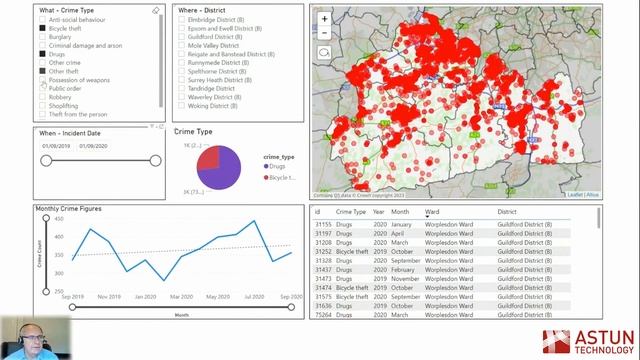640x360 pixels.
Task: Tick the Anti-social behaviour checkbox
Action: 42,20
